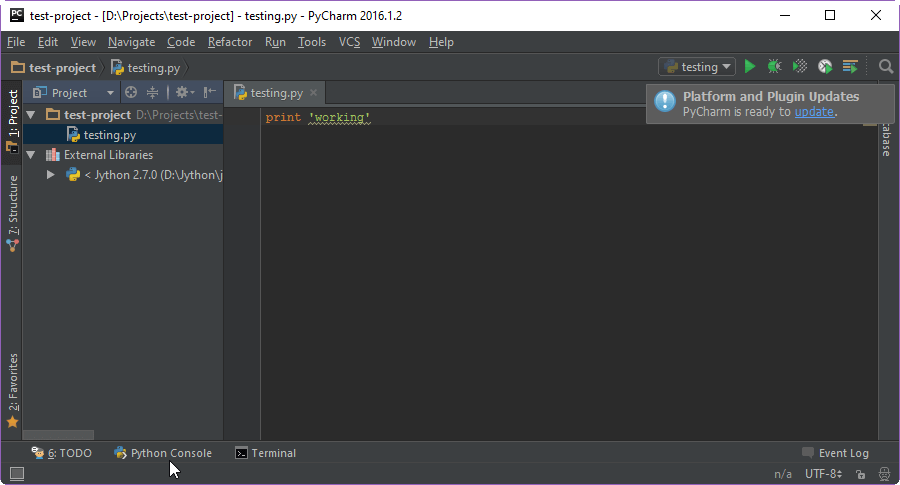Toggle read-only lock icon in status bar
Viewport: 900px width, 485px height.
(x=860, y=474)
